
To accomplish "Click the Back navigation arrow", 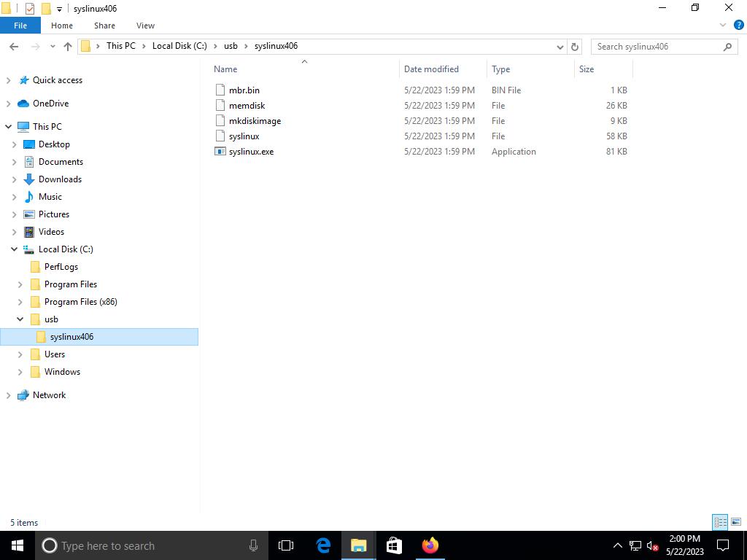I will tap(14, 46).
